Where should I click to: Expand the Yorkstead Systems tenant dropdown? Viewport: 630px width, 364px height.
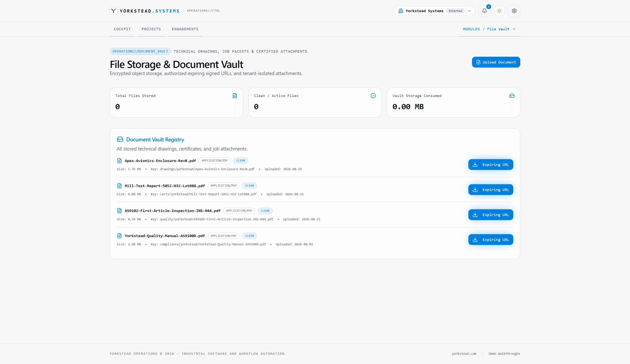(x=435, y=11)
